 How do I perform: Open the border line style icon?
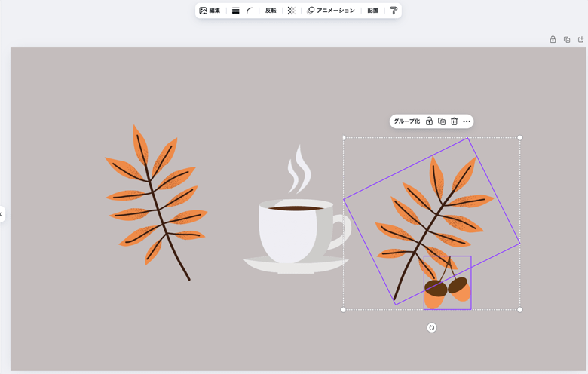235,11
